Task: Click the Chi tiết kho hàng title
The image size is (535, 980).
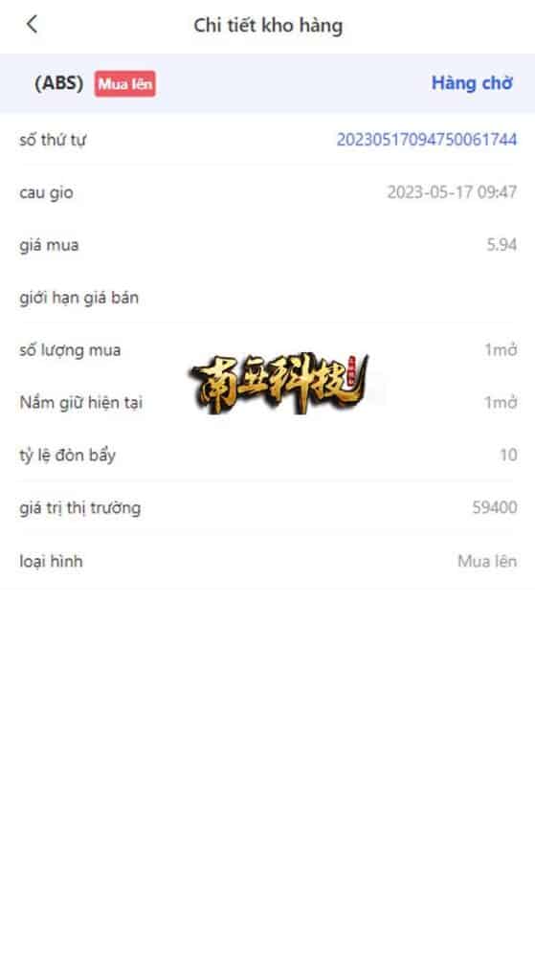Action: tap(268, 26)
